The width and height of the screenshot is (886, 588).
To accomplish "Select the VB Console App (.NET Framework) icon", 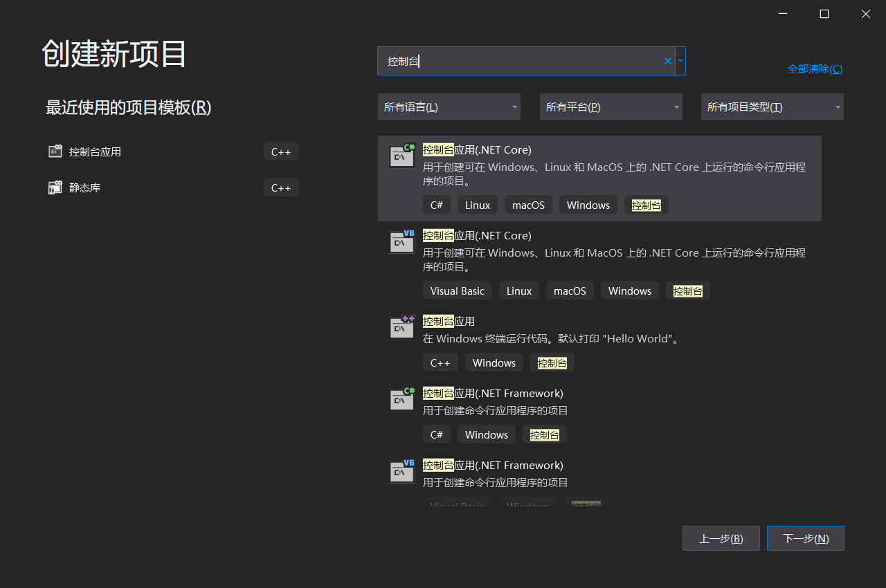I will tap(401, 470).
